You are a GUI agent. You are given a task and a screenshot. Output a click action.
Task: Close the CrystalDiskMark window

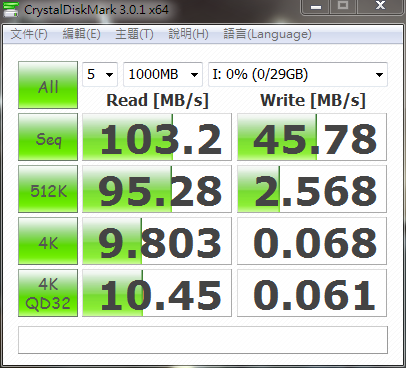380,7
